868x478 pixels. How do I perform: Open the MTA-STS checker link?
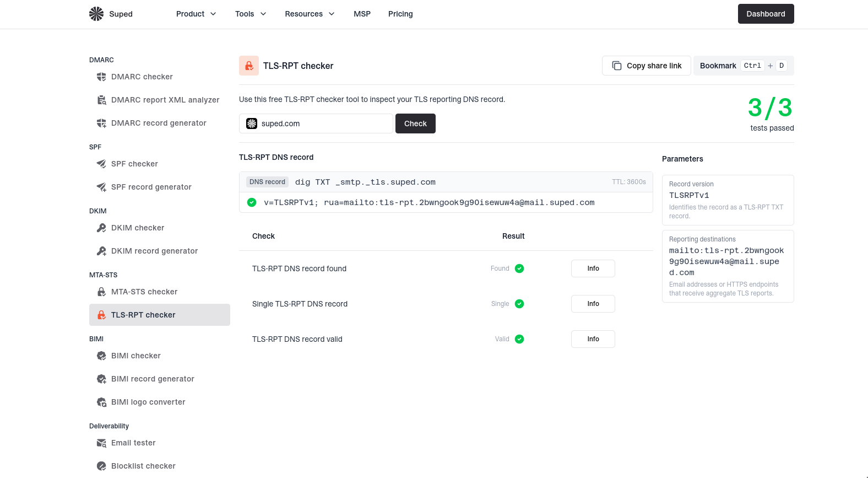point(160,292)
